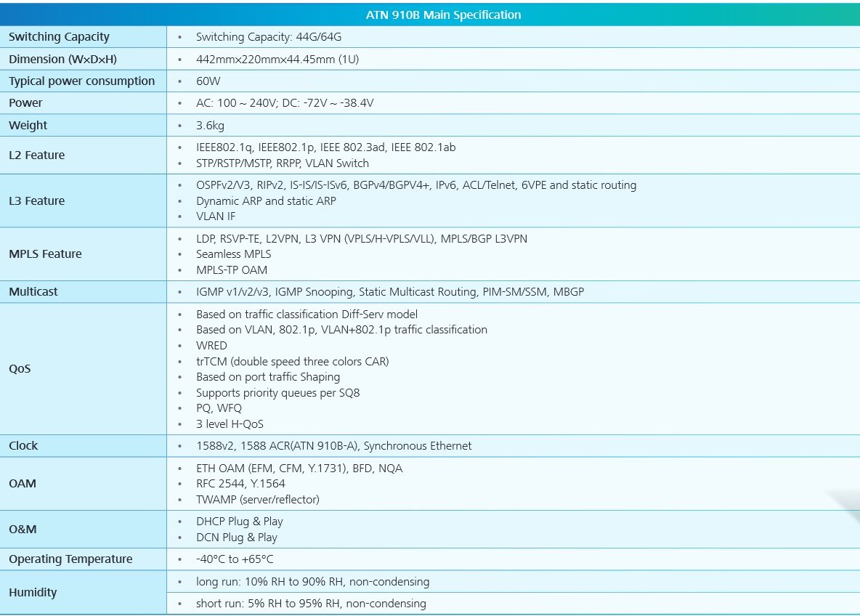860x616 pixels.
Task: Click 'Based on port traffic Shaping'
Action: [x=268, y=378]
